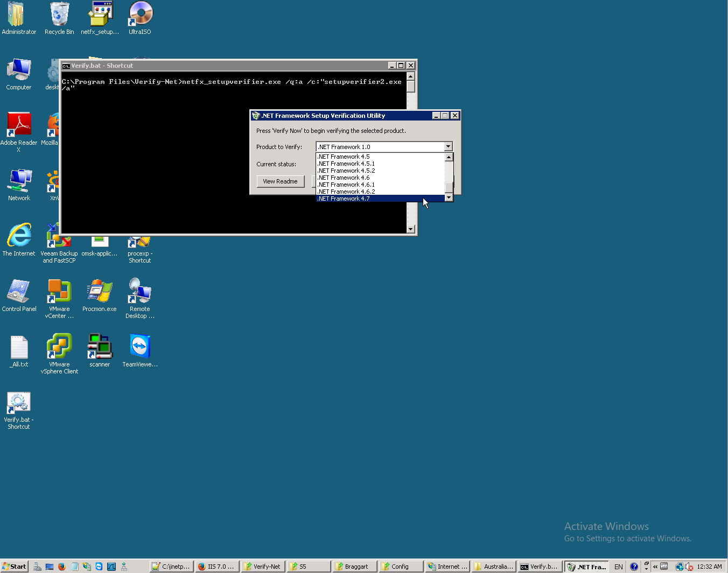Choose .NET Framework 4.5.2 from the list

(x=380, y=171)
